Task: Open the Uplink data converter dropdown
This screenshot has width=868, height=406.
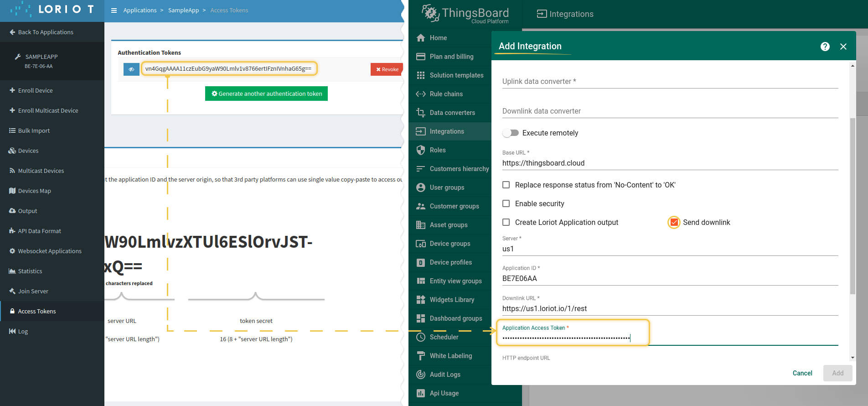Action: click(670, 82)
